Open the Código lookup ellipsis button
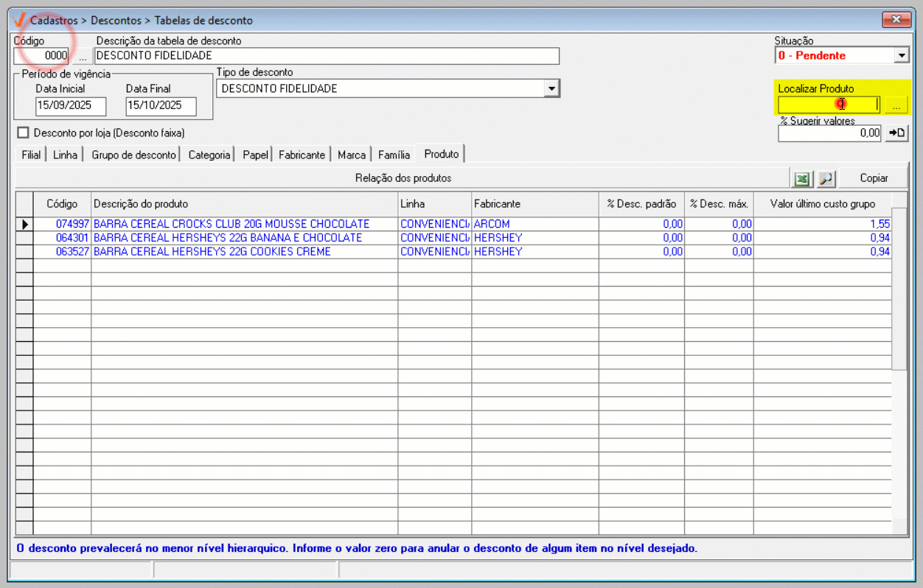Viewport: 923px width, 588px height. pos(82,56)
